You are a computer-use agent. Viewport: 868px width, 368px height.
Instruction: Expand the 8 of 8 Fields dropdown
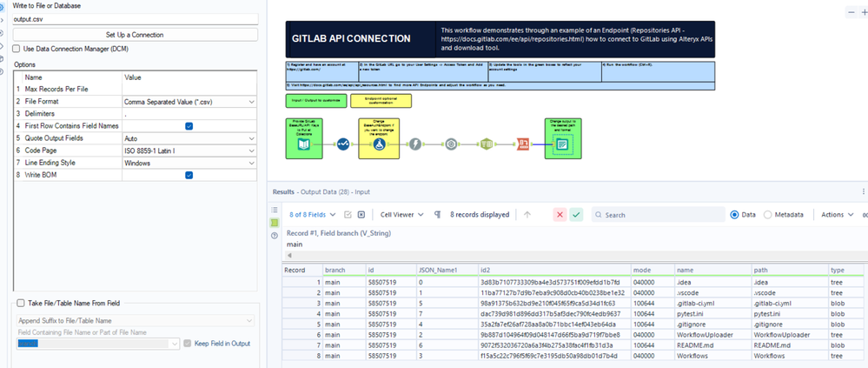(x=312, y=215)
